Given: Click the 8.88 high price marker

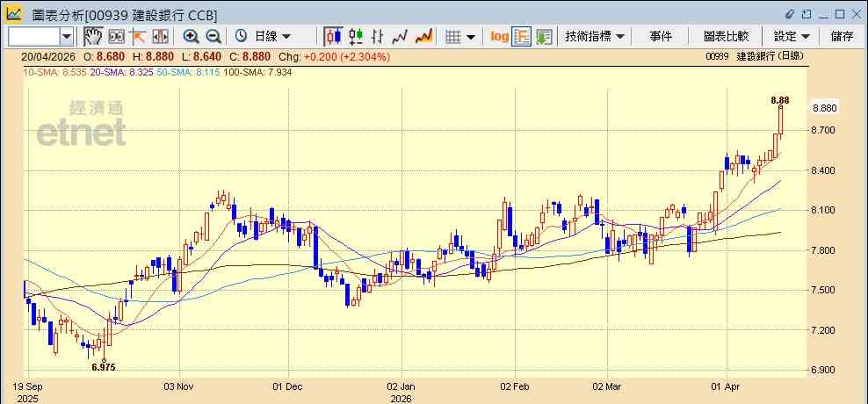Looking at the screenshot, I should 779,100.
